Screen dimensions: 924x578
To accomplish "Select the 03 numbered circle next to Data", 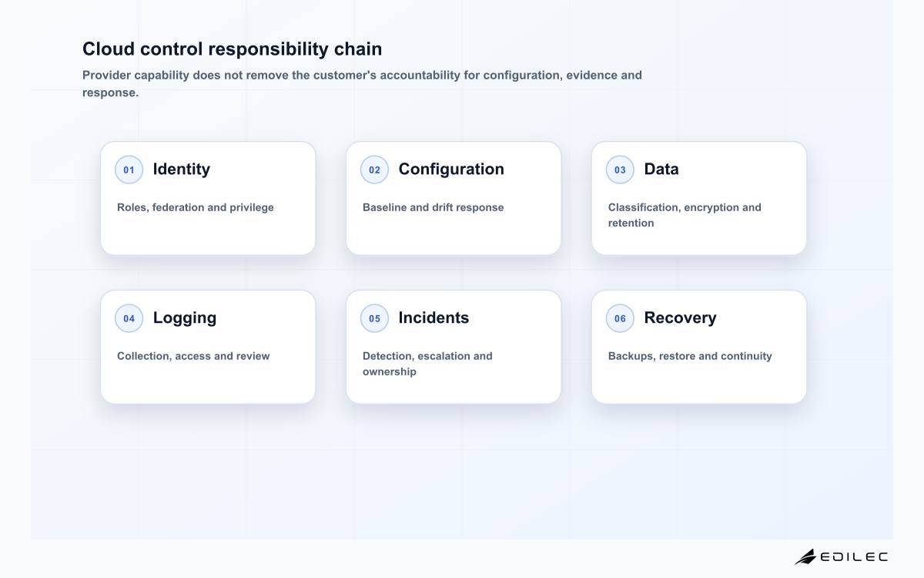I will tap(620, 170).
